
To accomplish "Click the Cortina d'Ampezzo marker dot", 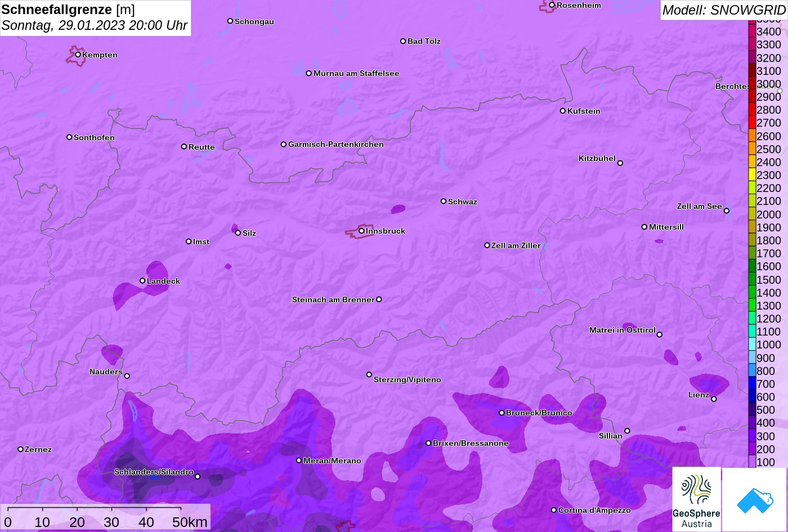I will point(554,510).
